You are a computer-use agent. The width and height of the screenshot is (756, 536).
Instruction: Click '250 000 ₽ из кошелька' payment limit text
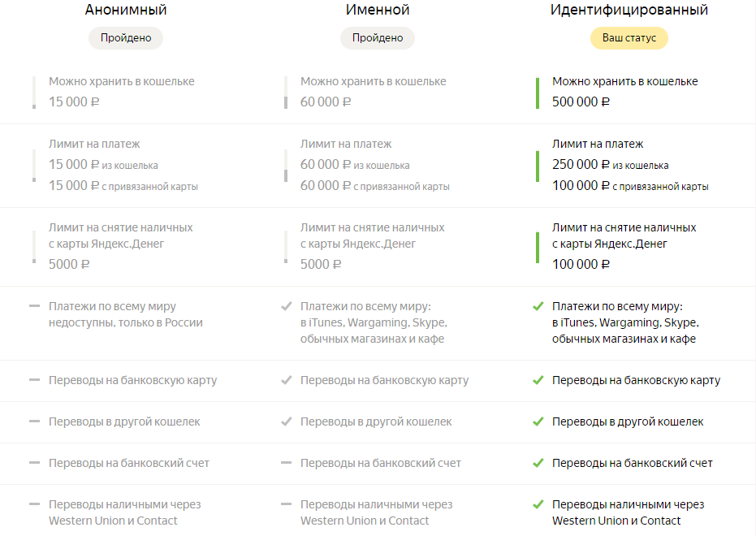611,165
